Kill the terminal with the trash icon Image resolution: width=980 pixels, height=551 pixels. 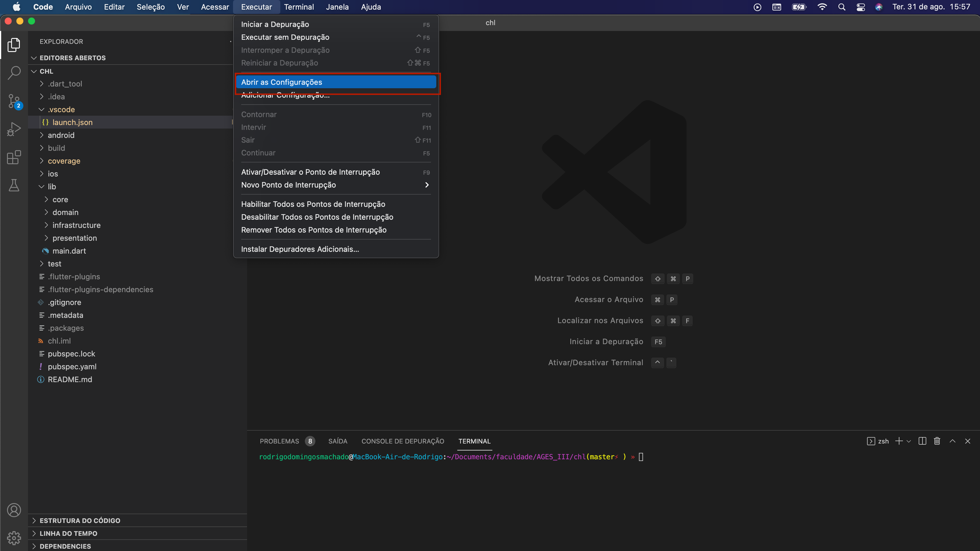pyautogui.click(x=937, y=441)
